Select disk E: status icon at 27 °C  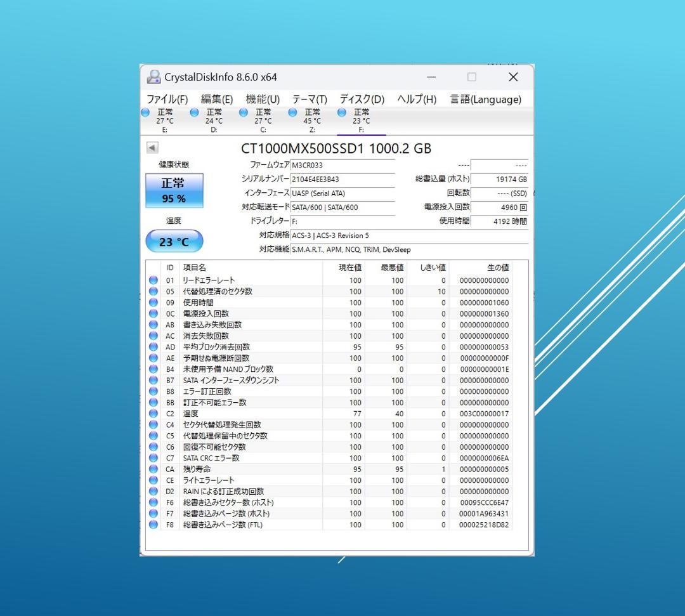[145, 113]
